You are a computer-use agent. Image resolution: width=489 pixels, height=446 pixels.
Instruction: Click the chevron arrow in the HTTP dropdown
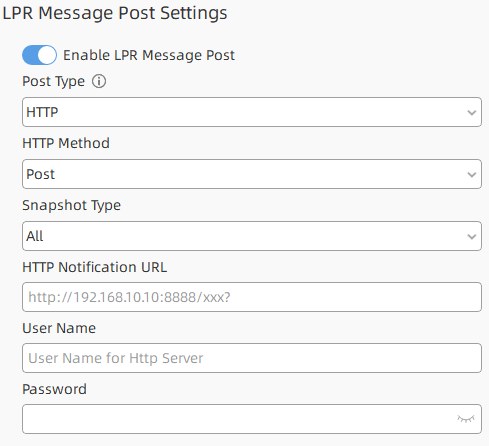tap(472, 113)
